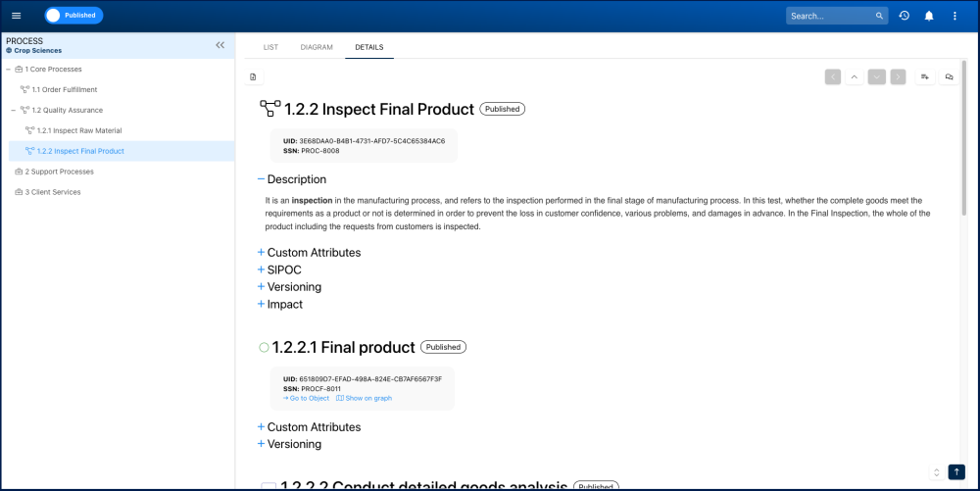Click the Show on graph link
Viewport: 980px width, 491px height.
(x=364, y=398)
